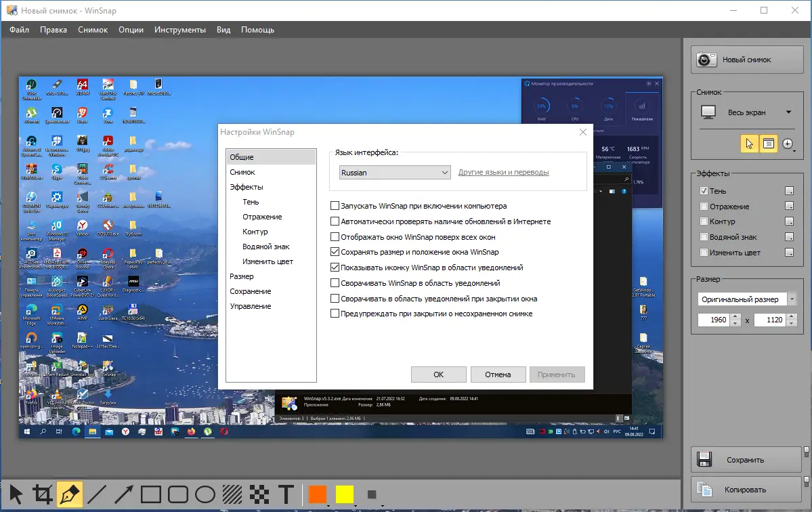The height and width of the screenshot is (512, 812).
Task: Choose the Arrow drawing tool
Action: coord(123,494)
